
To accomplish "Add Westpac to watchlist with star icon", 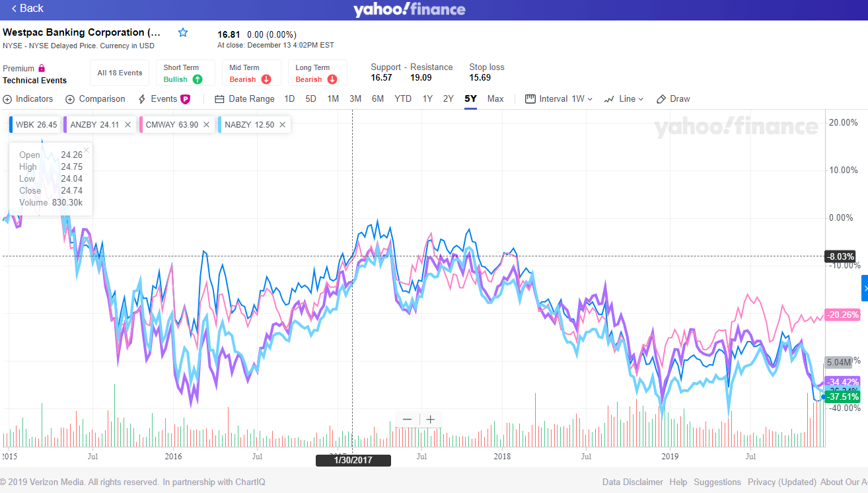I will coord(183,32).
